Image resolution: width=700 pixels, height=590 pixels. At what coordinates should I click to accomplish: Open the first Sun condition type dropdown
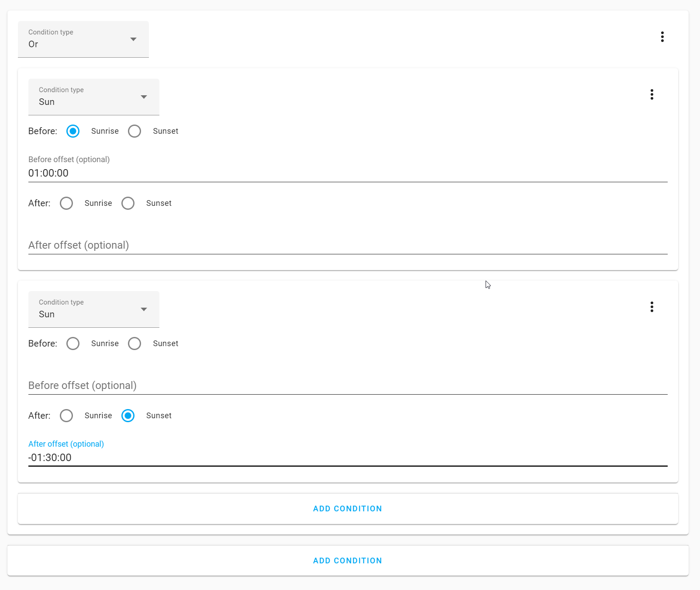click(93, 97)
